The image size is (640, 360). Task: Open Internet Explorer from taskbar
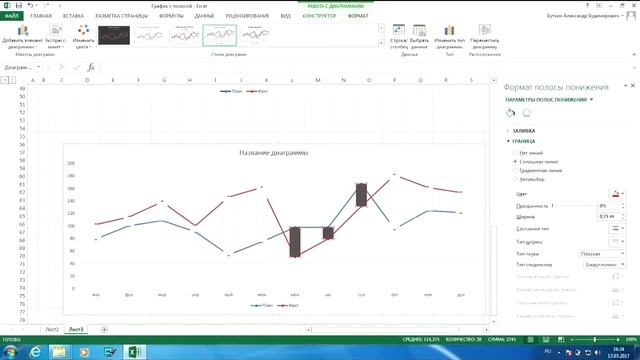click(x=36, y=352)
